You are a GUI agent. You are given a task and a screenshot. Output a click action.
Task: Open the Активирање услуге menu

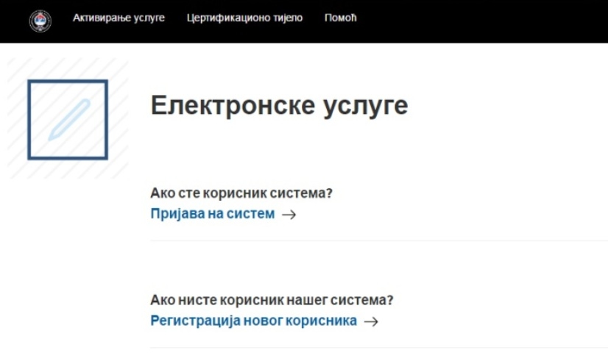point(119,18)
